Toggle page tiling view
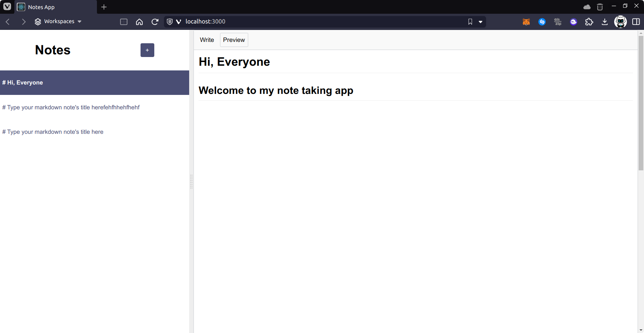 tap(124, 21)
